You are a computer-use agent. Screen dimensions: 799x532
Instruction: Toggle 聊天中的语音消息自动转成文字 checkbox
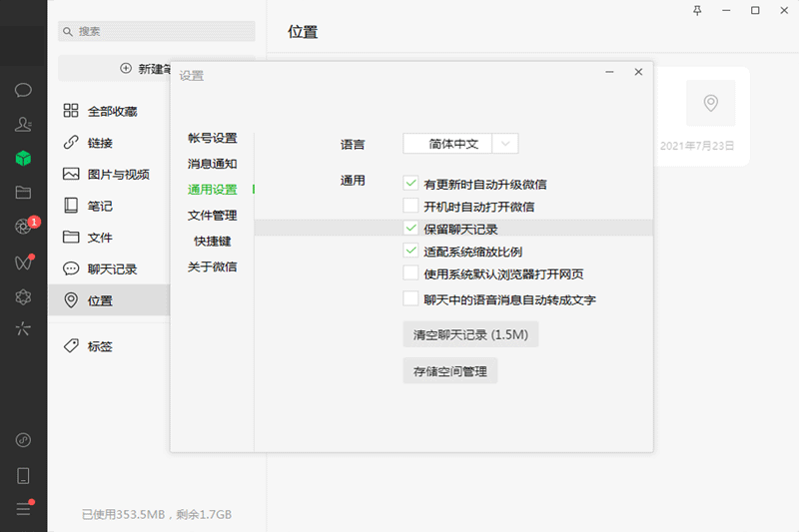click(x=410, y=298)
